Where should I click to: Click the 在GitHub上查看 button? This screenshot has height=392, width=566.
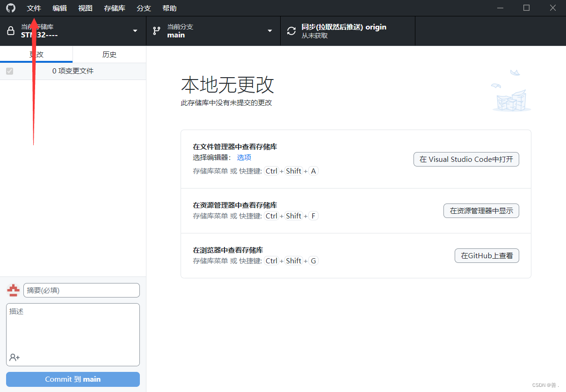tap(487, 255)
